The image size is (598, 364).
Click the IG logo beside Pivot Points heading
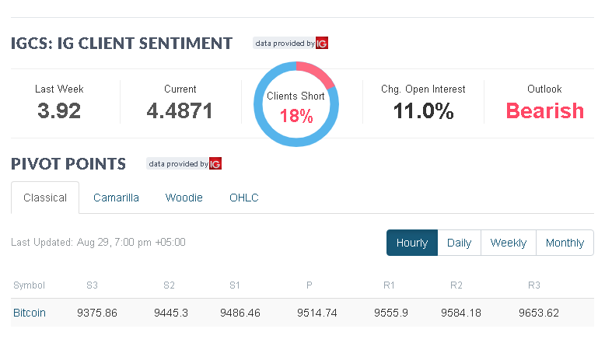(215, 164)
